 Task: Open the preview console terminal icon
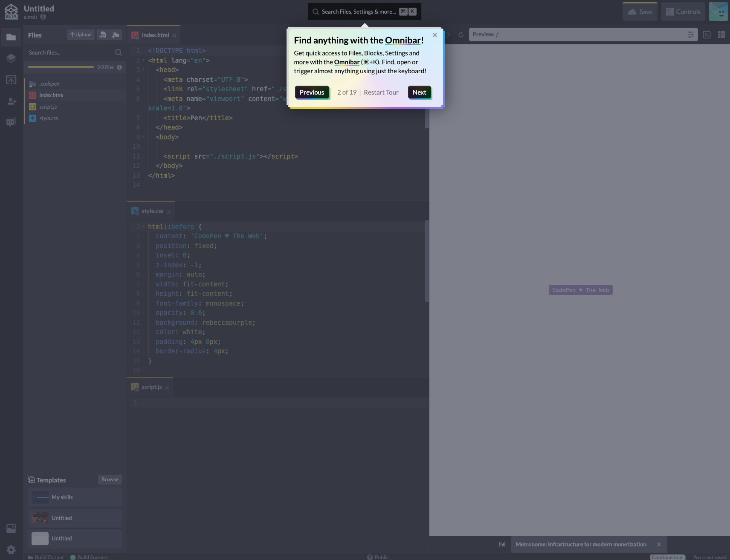pos(707,35)
